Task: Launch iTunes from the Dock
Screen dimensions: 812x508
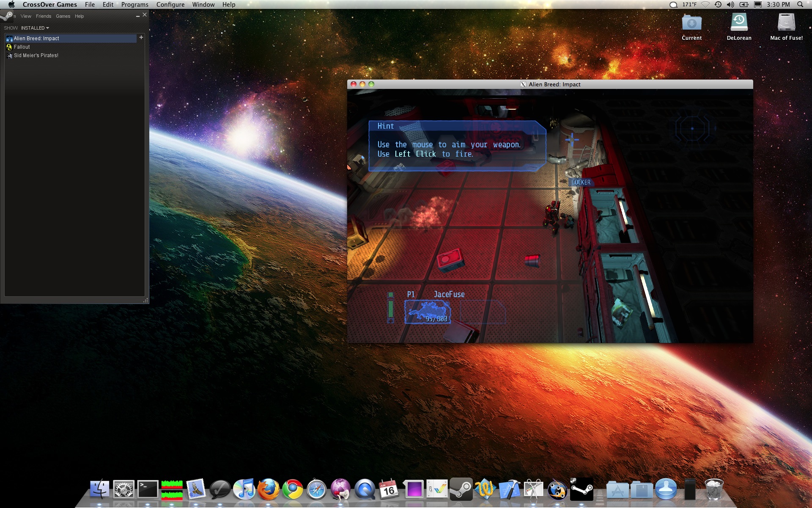Action: click(x=244, y=489)
